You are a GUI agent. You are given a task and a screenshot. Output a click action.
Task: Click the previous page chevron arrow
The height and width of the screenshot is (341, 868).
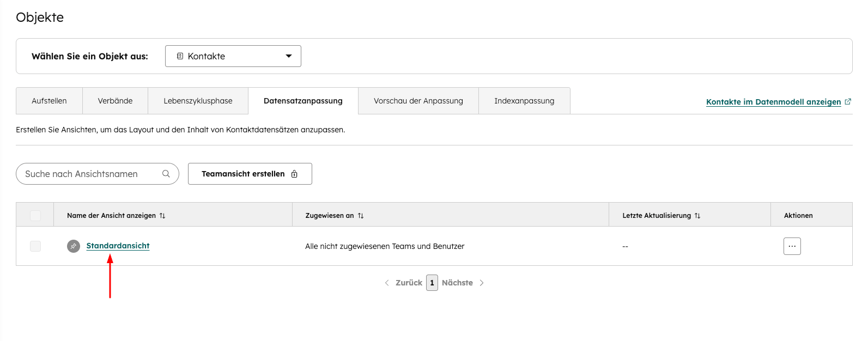[387, 283]
